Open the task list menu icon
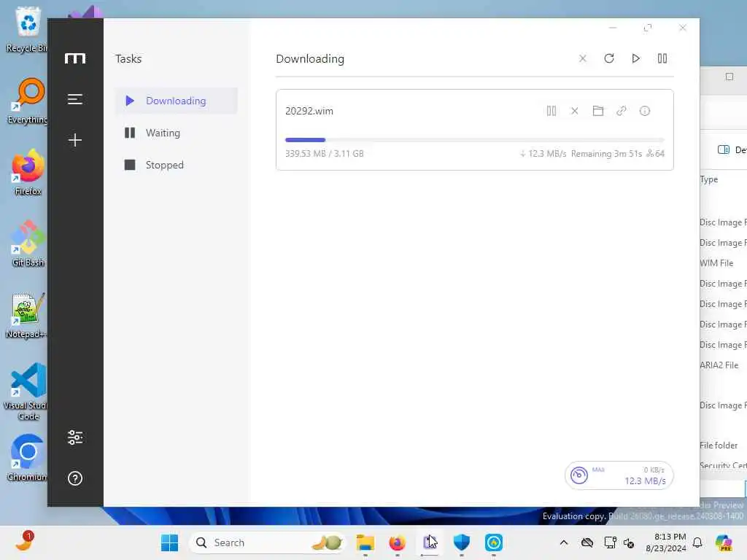Screen dimensions: 747x560 (x=75, y=99)
